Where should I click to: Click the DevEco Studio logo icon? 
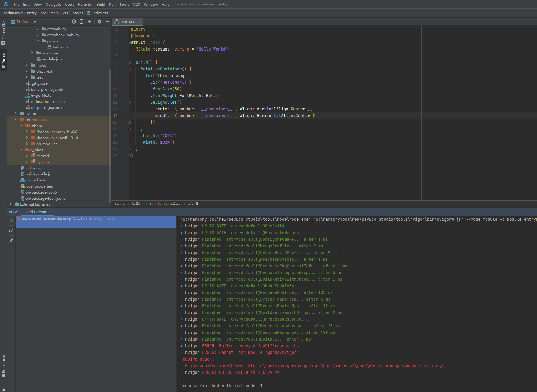point(6,4)
